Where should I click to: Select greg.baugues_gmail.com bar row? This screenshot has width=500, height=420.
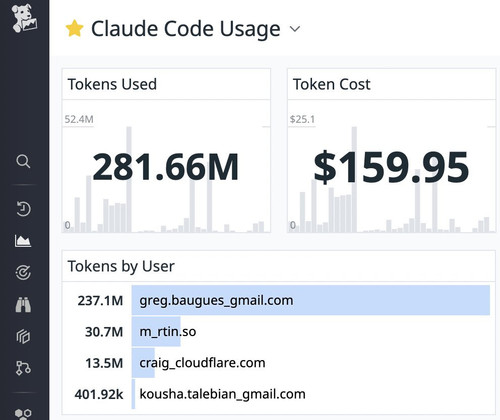coord(278,300)
